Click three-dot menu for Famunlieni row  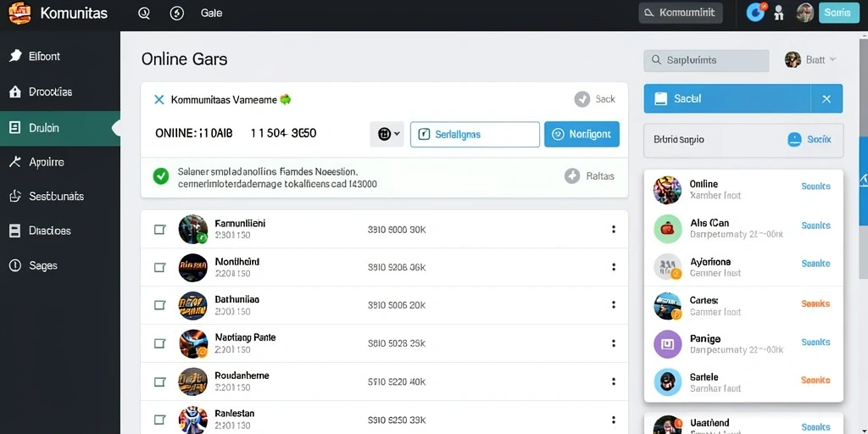[x=614, y=229]
